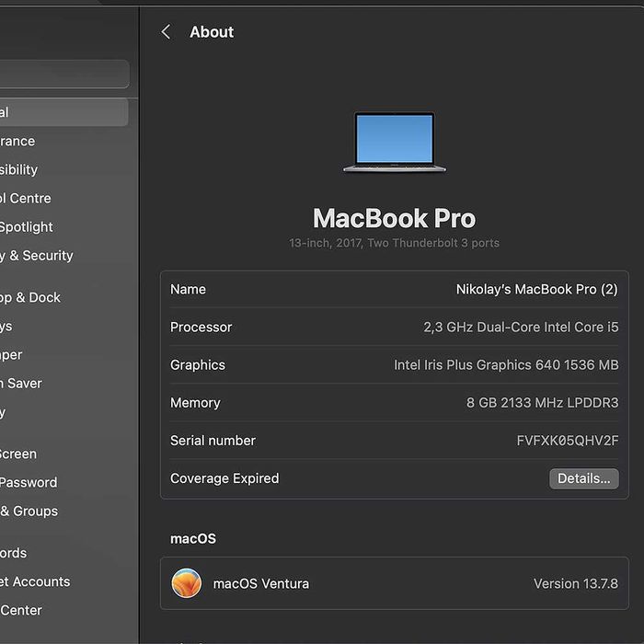The image size is (644, 644).
Task: Select the highlighted General sidebar item
Action: click(63, 112)
